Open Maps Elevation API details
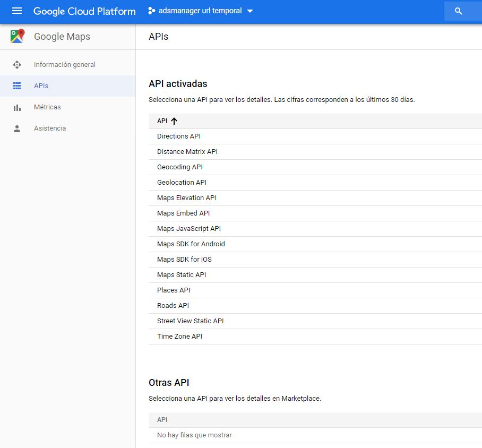 click(x=187, y=197)
